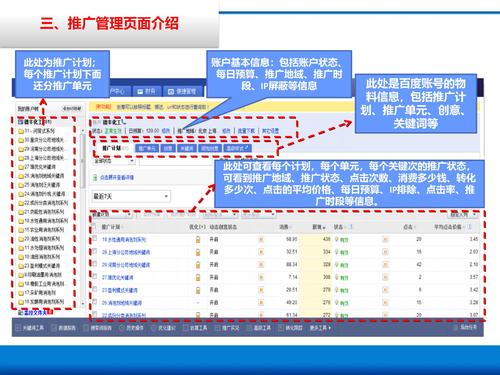This screenshot has height=375, width=500.
Task: Switch to the 推广单元 tab
Action: [147, 149]
